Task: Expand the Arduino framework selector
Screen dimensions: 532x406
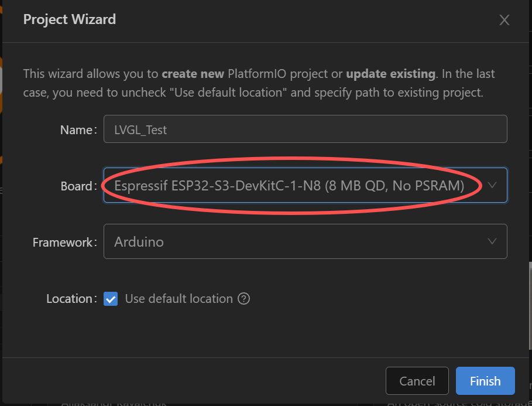Action: click(x=306, y=241)
